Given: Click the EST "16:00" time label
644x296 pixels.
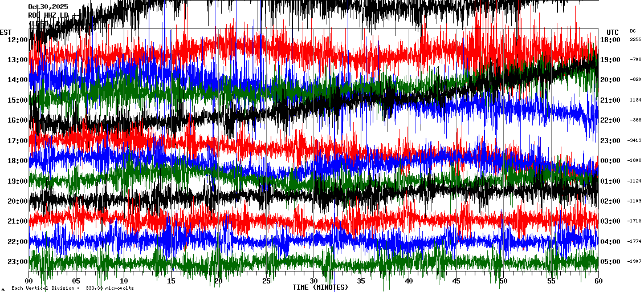Looking at the screenshot, I should (x=17, y=120).
